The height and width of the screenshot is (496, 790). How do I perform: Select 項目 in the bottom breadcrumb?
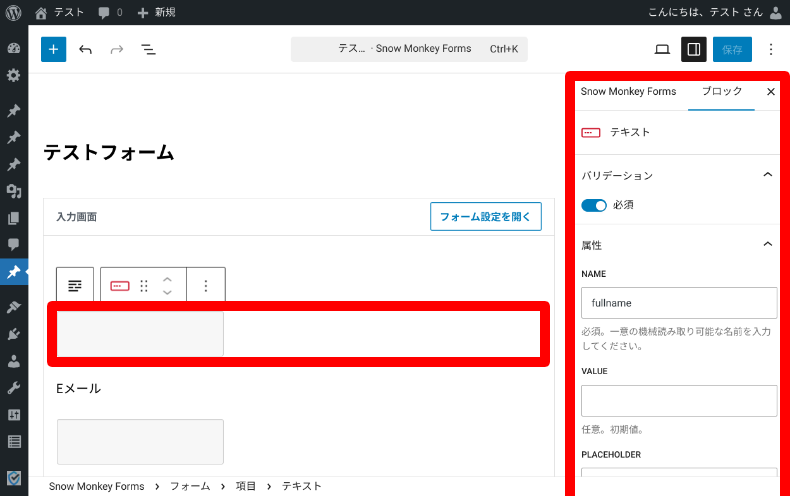point(245,486)
